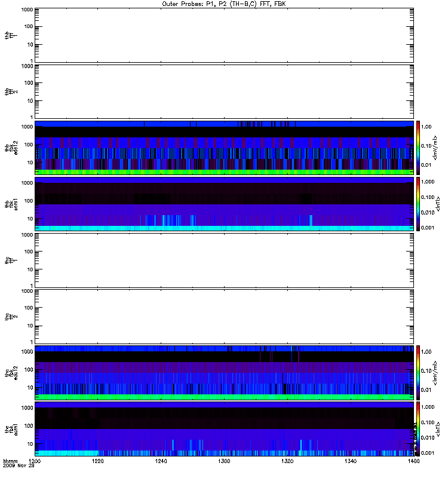Click the empty thc fff 2 plot panel

click(224, 317)
